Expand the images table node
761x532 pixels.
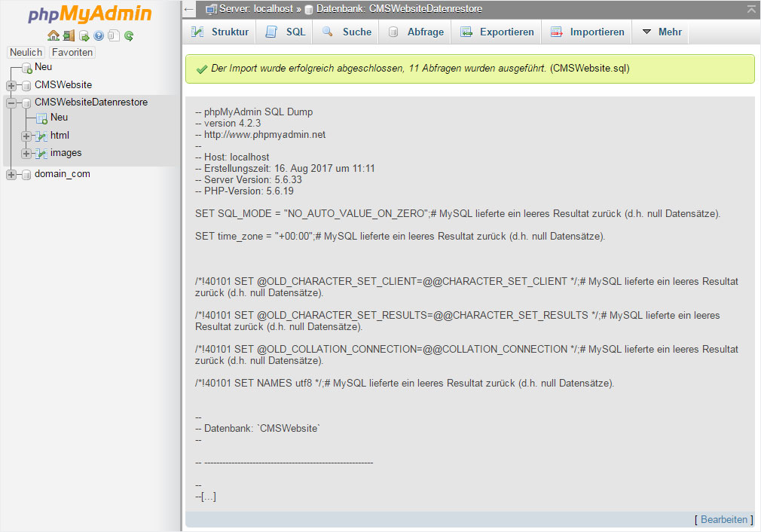coord(26,154)
